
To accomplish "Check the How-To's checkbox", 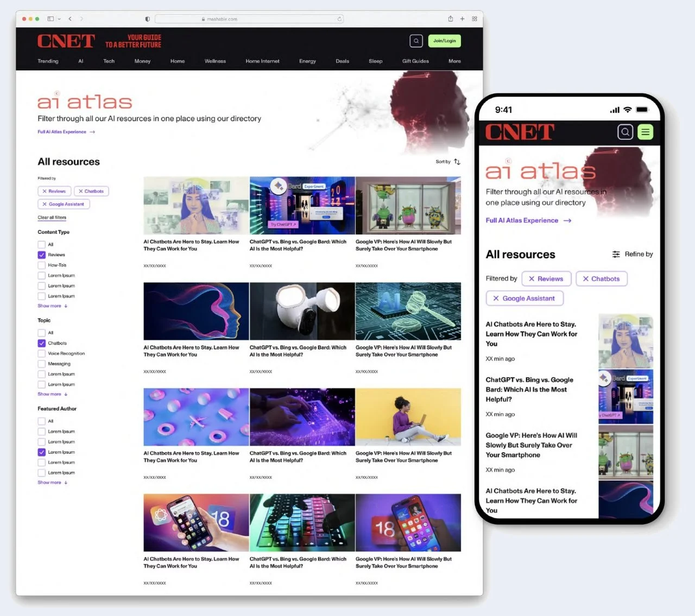I will (x=41, y=265).
